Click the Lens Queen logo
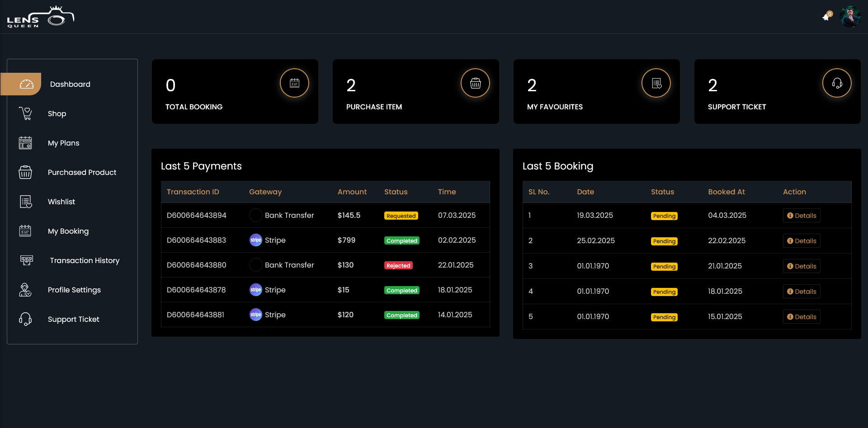868x428 pixels. [40, 17]
